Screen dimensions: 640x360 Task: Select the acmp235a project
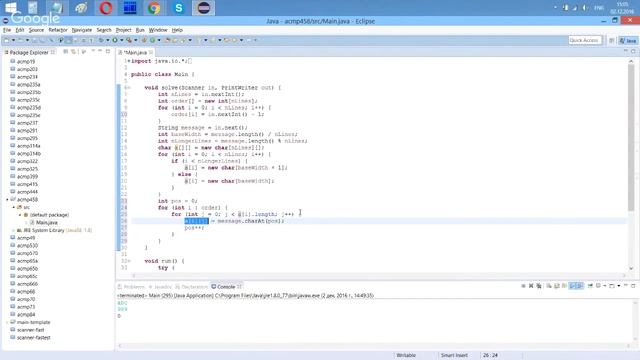tap(28, 84)
